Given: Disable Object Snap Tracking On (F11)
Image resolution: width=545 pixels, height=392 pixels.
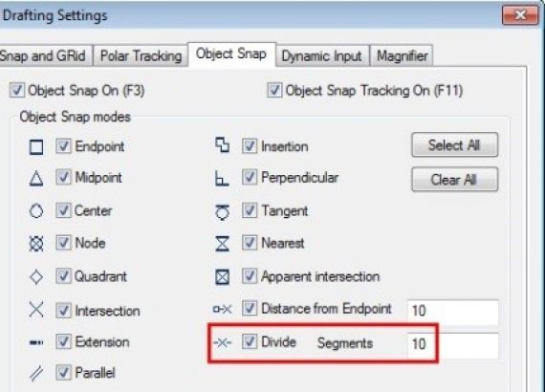Looking at the screenshot, I should [x=274, y=91].
